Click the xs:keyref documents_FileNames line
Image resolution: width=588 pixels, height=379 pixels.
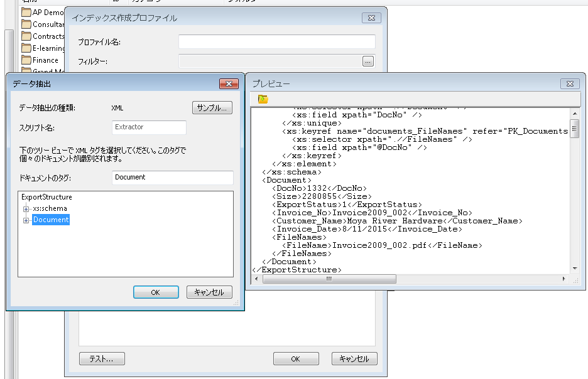(x=425, y=131)
